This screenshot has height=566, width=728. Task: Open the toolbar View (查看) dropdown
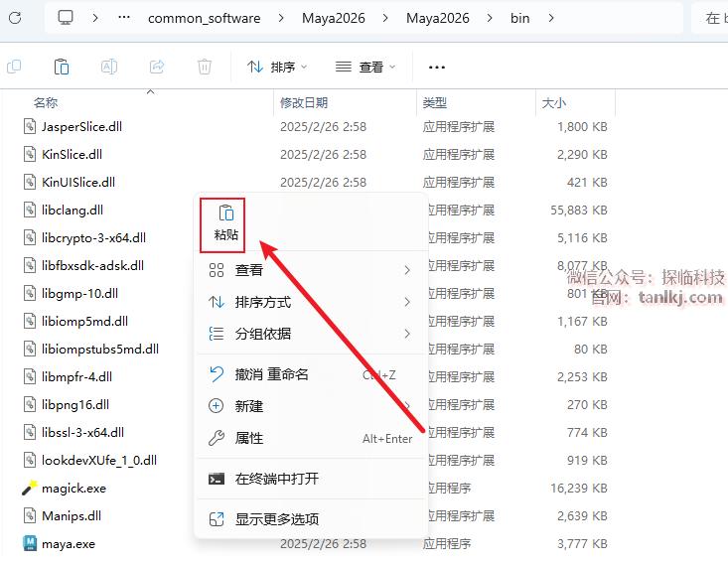coord(365,68)
